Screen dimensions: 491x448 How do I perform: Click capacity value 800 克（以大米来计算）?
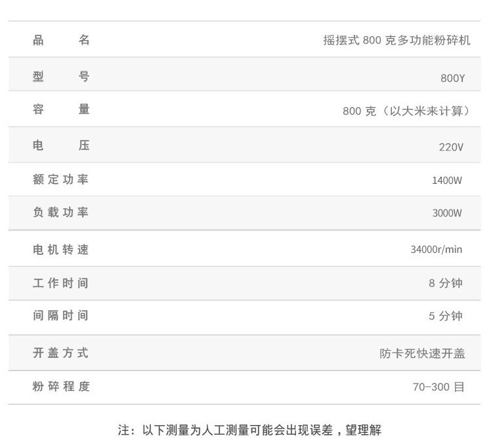(406, 111)
